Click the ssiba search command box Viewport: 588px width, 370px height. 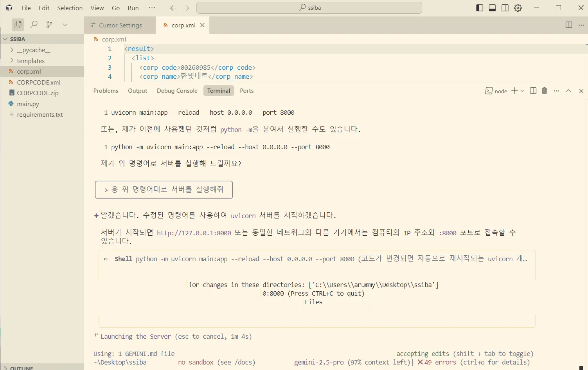pos(309,8)
